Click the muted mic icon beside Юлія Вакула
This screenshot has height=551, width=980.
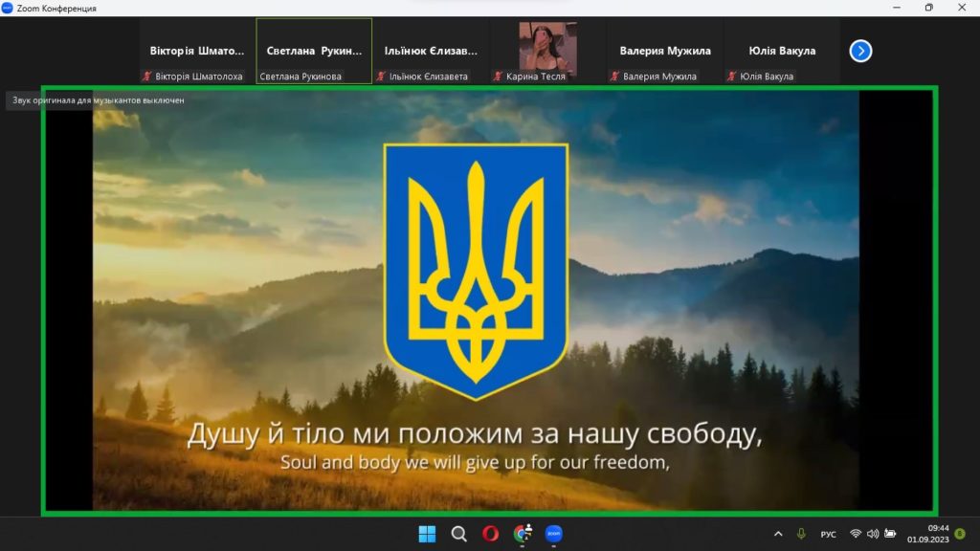point(732,77)
